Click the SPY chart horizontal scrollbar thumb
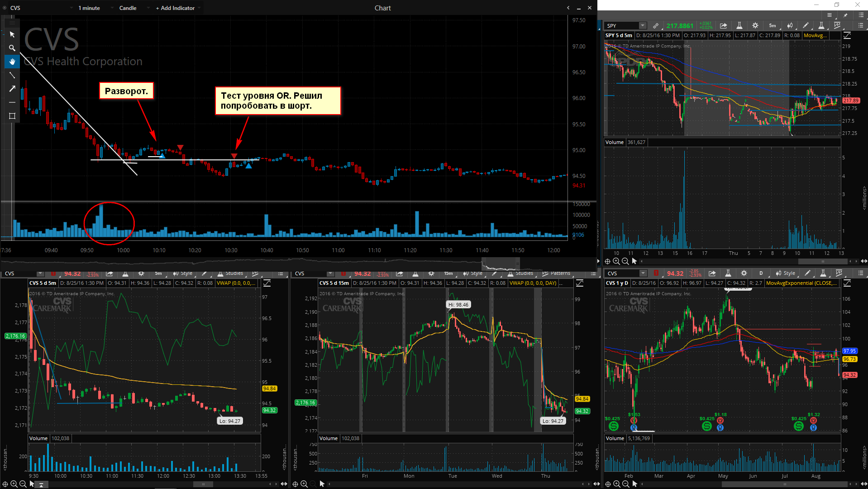Viewport: 868px width, 489px height. tap(823, 261)
